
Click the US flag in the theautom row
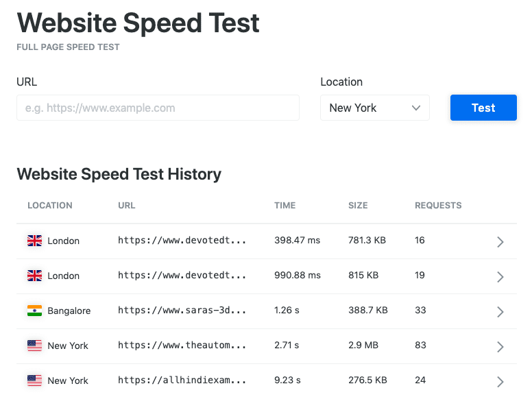pos(34,346)
